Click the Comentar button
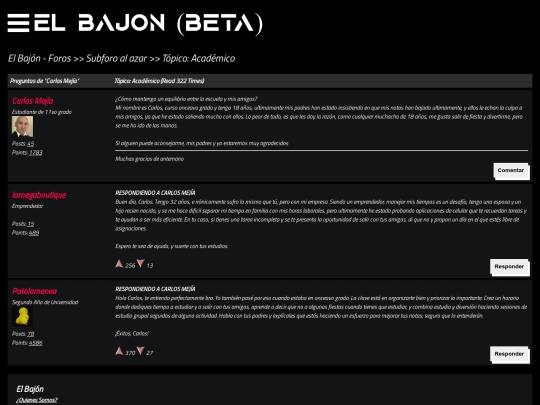Viewport: 540px width, 405px height. pyautogui.click(x=511, y=171)
